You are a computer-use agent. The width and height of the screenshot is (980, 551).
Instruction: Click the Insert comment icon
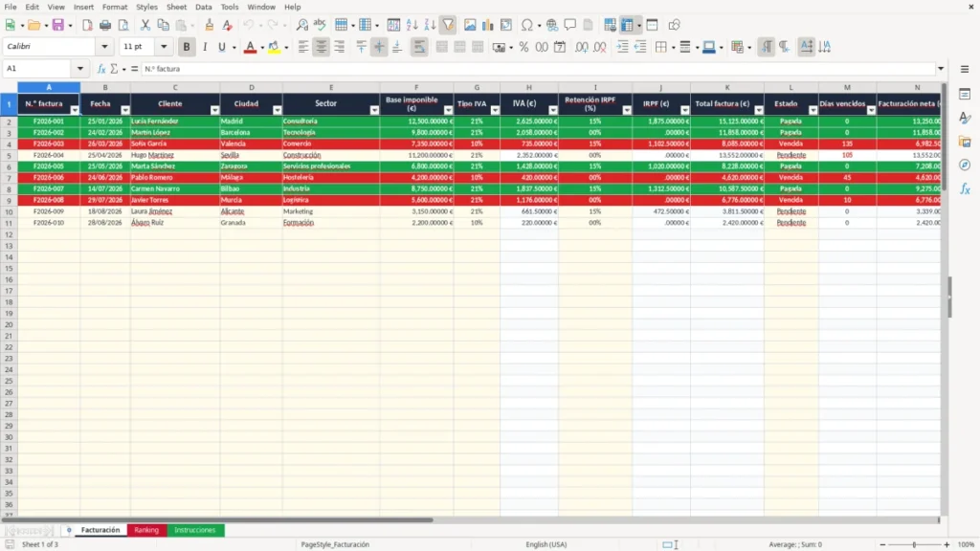tap(570, 25)
